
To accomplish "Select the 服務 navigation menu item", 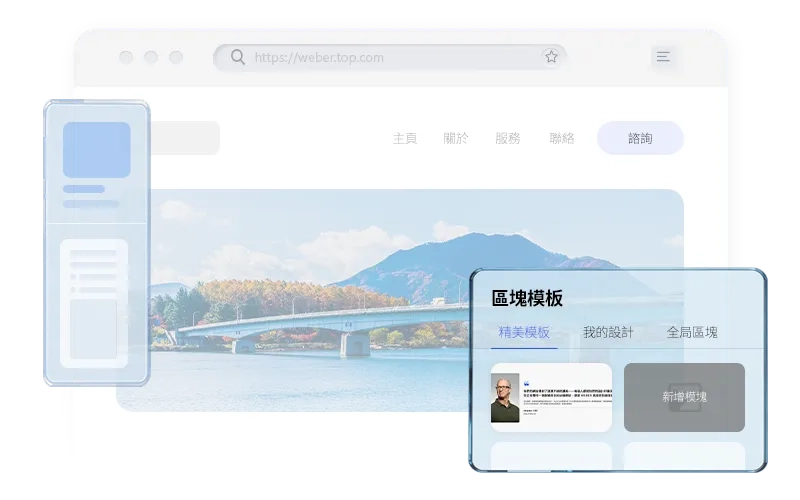I will click(508, 138).
